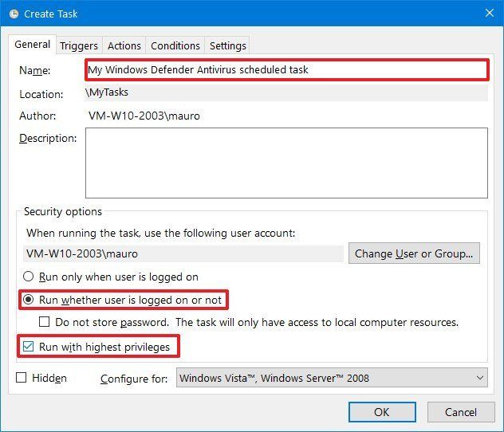Open the Actions tab

[x=124, y=45]
